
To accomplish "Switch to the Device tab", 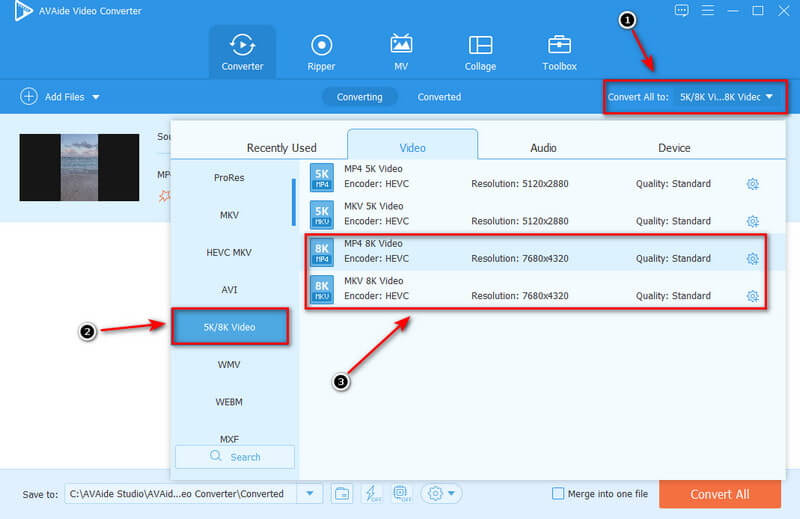I will 674,148.
